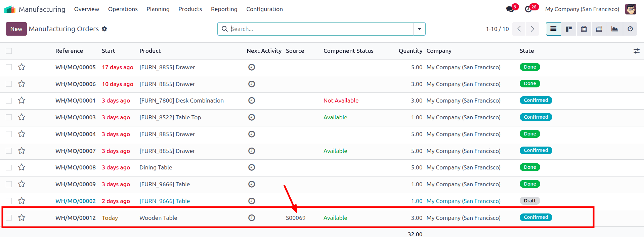This screenshot has width=644, height=237.
Task: Switch to Kanban view
Action: click(x=568, y=29)
